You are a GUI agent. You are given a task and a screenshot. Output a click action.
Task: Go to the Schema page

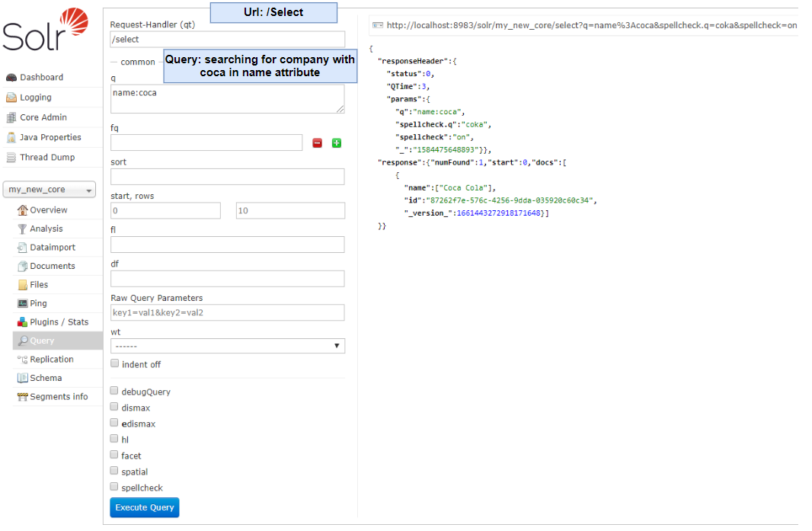pos(46,378)
